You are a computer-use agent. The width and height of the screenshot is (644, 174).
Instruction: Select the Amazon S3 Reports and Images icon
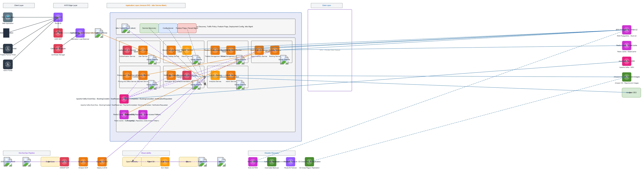627,77
